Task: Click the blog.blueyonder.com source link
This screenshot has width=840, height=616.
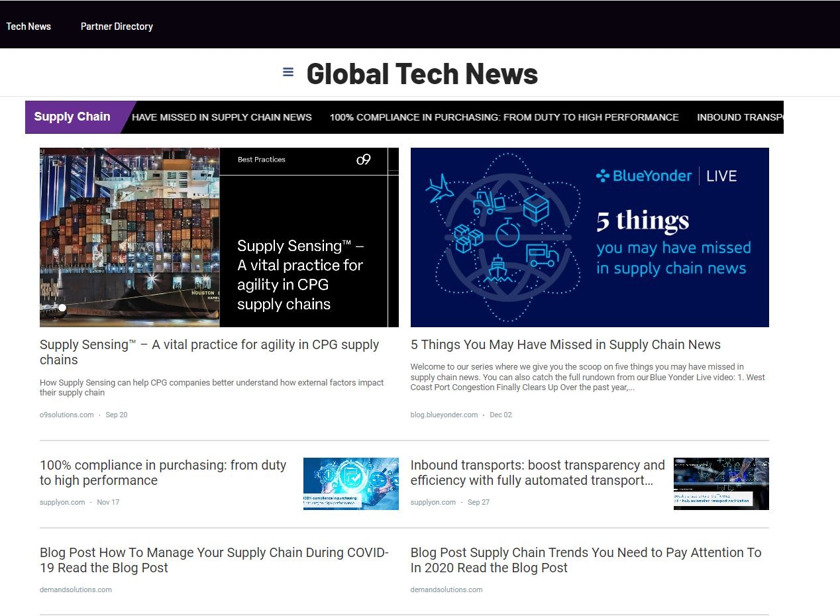Action: (x=444, y=415)
